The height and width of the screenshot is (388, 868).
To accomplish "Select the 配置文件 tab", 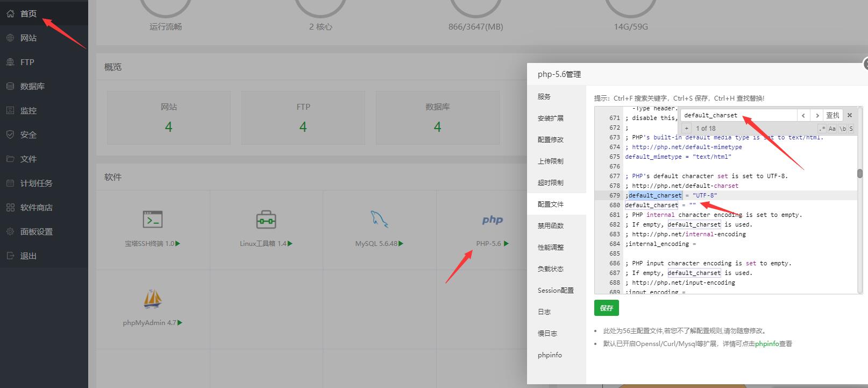I will (557, 204).
